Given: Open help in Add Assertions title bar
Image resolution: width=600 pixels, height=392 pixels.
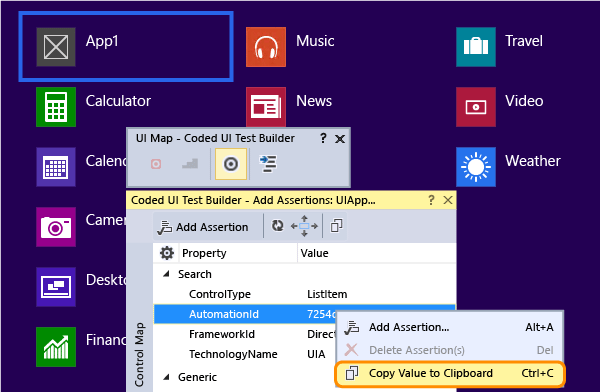Looking at the screenshot, I should point(431,200).
